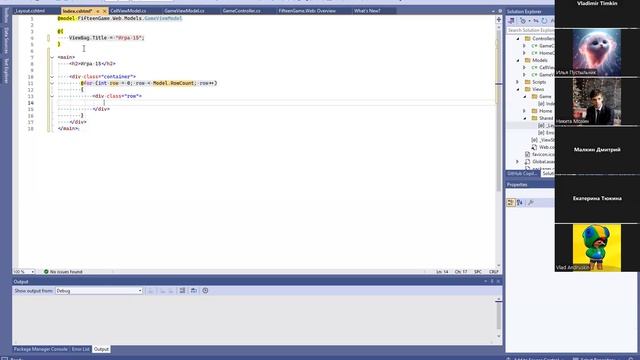Select Vlad Andrusikin participant video tile
The width and height of the screenshot is (640, 360).
tap(597, 247)
